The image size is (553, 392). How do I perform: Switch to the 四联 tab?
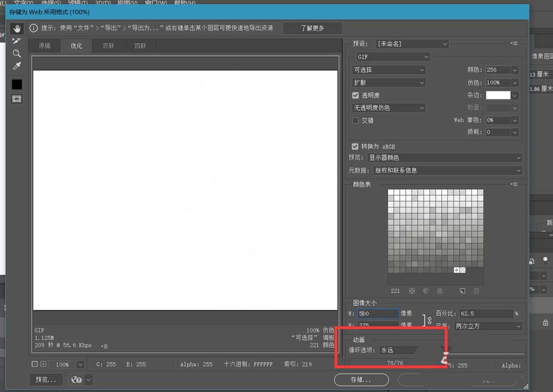(x=140, y=46)
